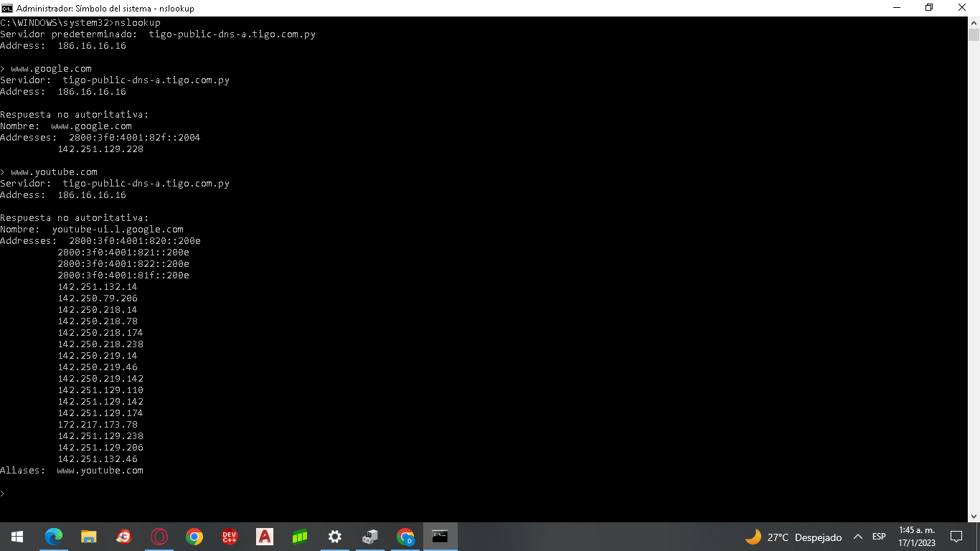Launch Opera browser from the taskbar
The height and width of the screenshot is (551, 980).
[159, 537]
